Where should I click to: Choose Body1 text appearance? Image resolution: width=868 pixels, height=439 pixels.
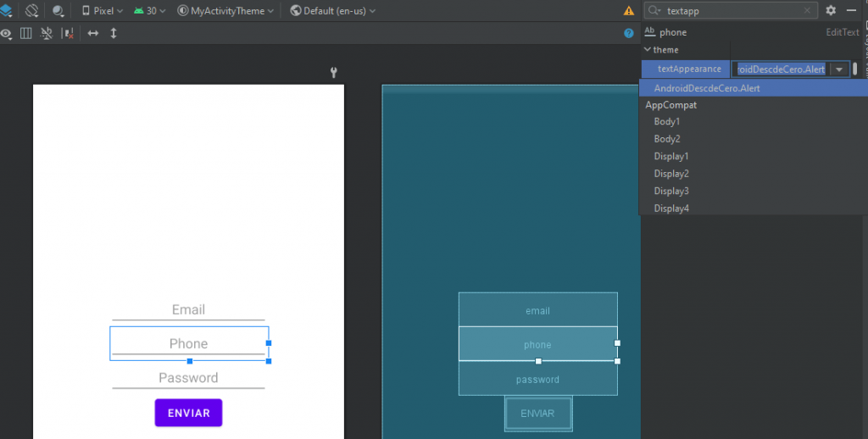tap(754, 121)
